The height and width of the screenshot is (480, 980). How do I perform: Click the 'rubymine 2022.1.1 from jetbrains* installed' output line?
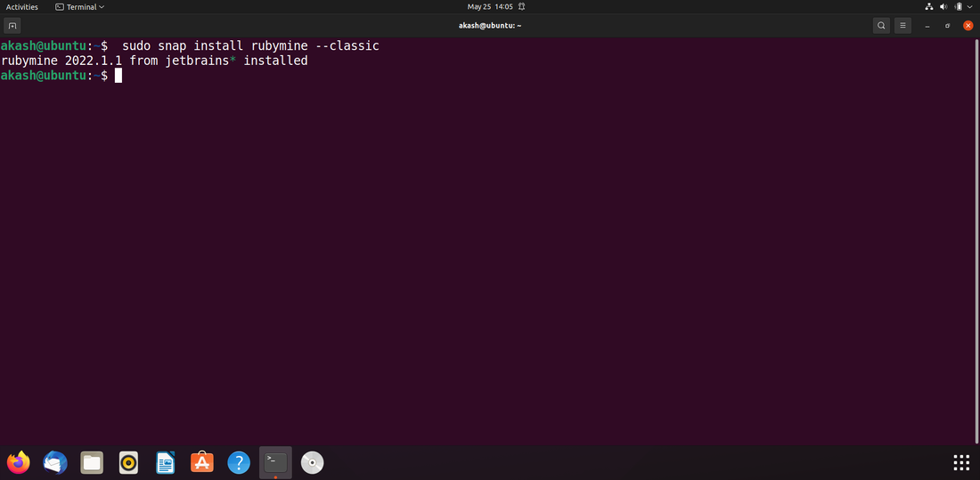point(154,61)
